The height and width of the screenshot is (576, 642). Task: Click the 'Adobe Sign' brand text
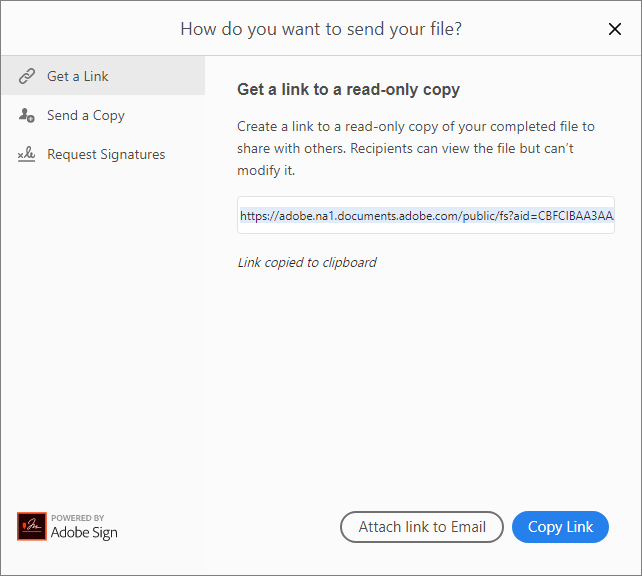[84, 533]
